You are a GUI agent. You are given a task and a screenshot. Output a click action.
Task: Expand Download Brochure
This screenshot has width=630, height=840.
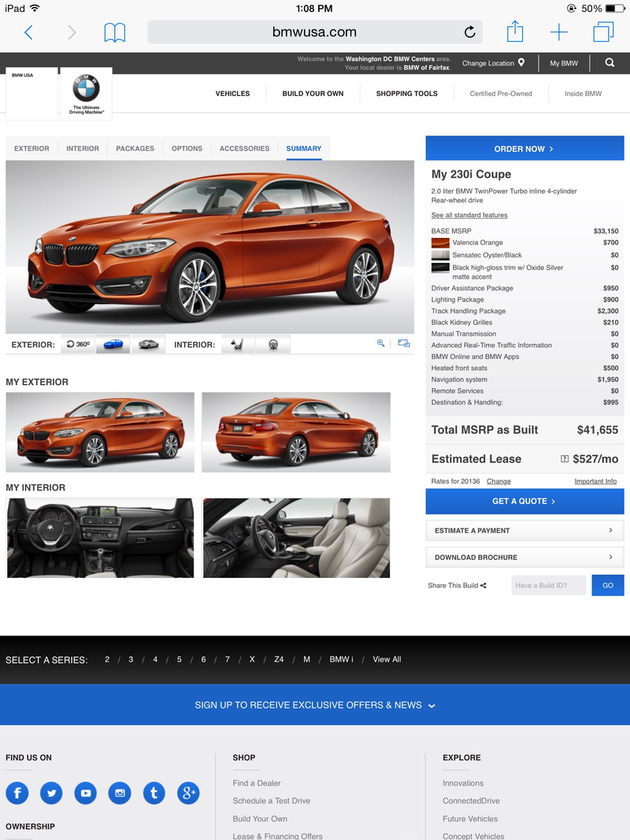tap(524, 557)
